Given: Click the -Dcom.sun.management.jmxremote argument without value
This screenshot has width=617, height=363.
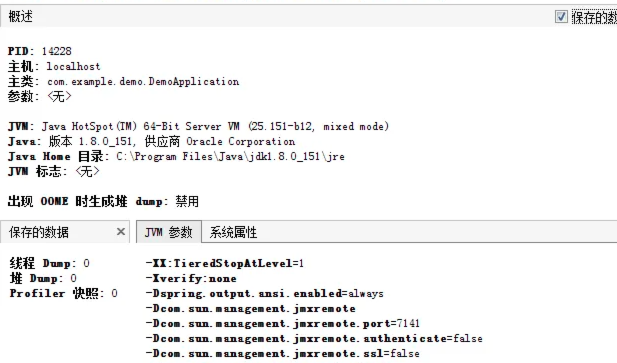Looking at the screenshot, I should tap(251, 308).
